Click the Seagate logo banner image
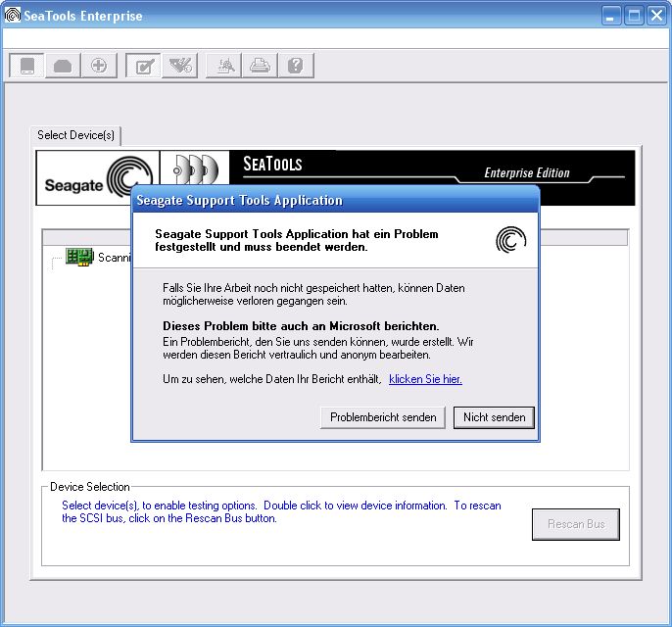This screenshot has height=627, width=672. (98, 178)
